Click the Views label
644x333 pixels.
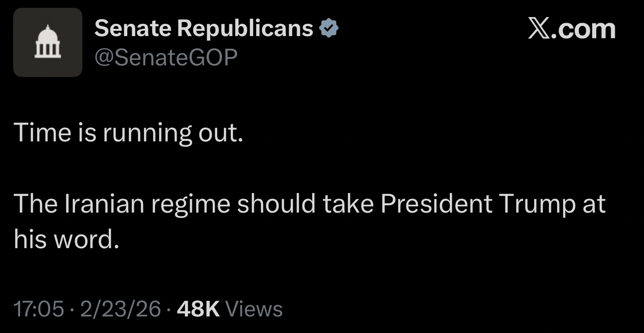[255, 309]
